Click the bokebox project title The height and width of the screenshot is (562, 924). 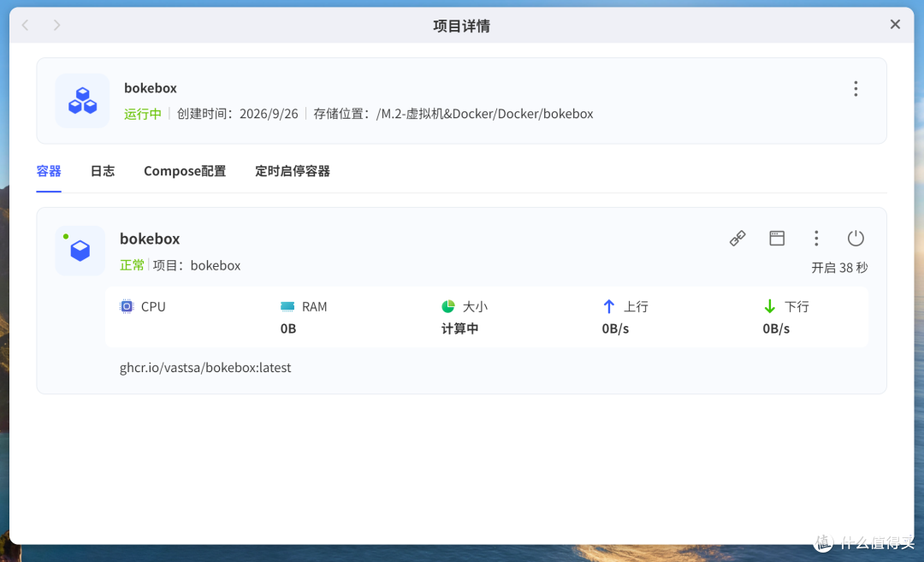(151, 88)
